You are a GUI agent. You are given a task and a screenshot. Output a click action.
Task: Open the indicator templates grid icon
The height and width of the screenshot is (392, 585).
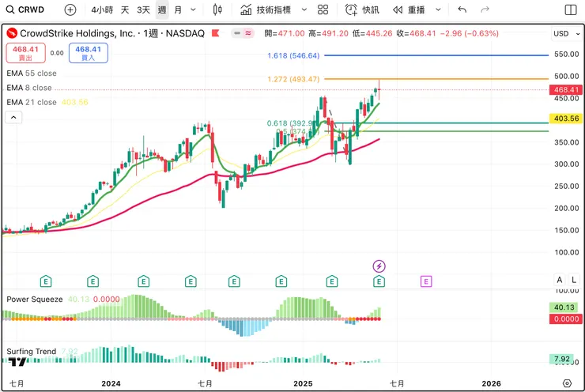[323, 9]
